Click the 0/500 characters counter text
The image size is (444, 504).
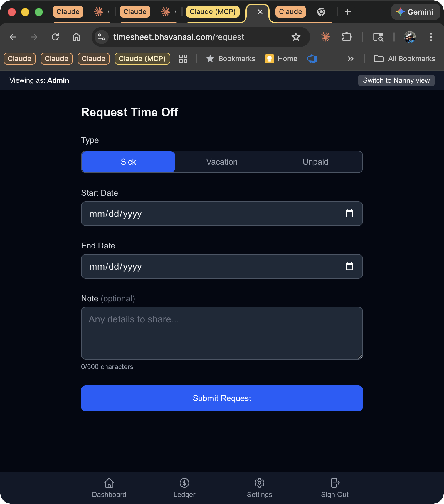pos(107,367)
